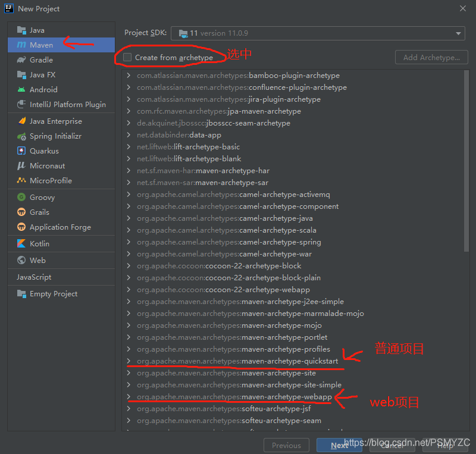The image size is (476, 454).
Task: Click the Previous button
Action: 286,445
